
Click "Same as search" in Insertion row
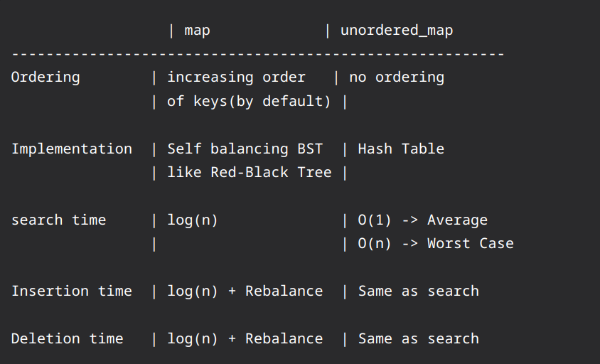point(418,291)
